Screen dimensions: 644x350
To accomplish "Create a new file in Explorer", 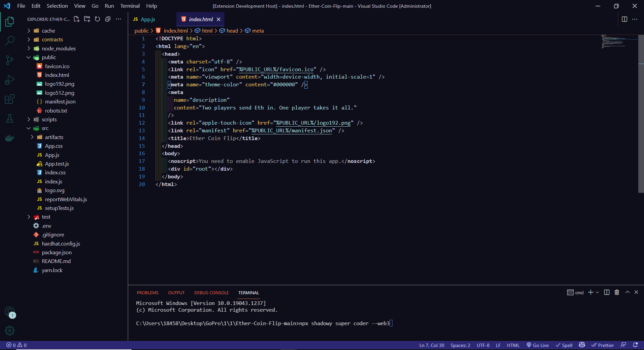I will (76, 19).
